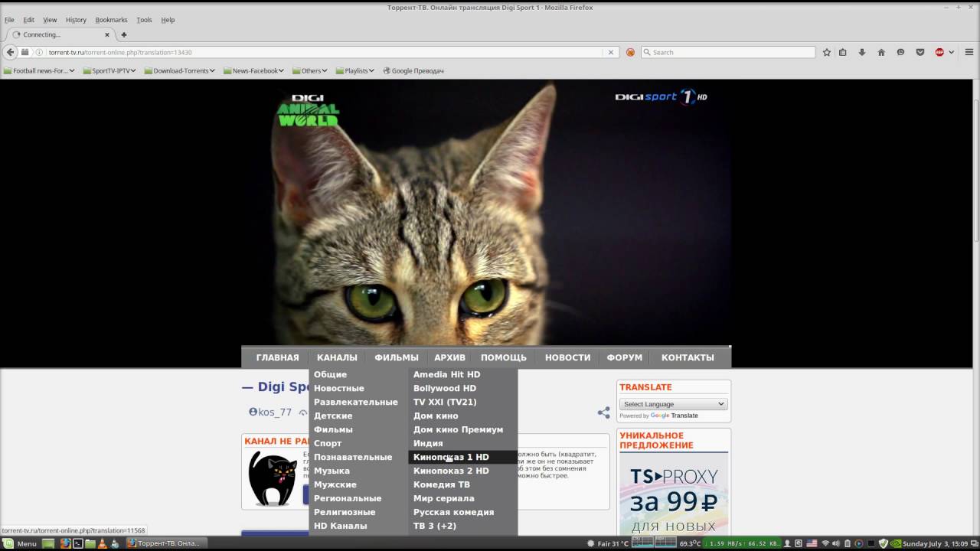
Task: Expand Football news bookmarks folder
Action: [39, 70]
